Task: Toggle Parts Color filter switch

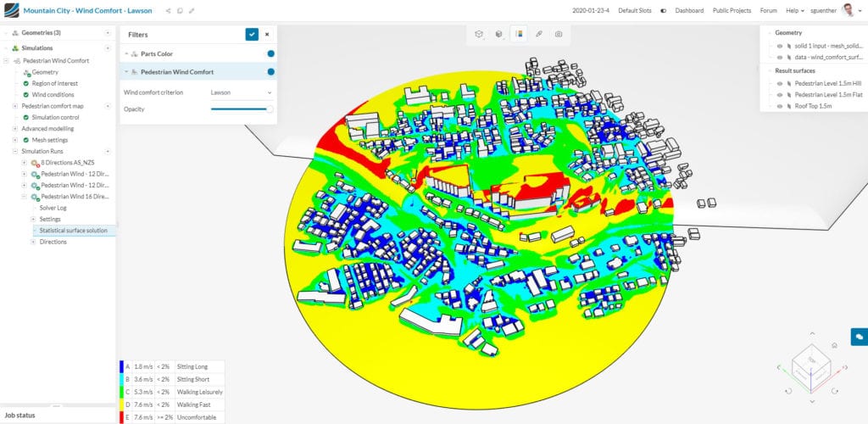Action: pyautogui.click(x=270, y=53)
